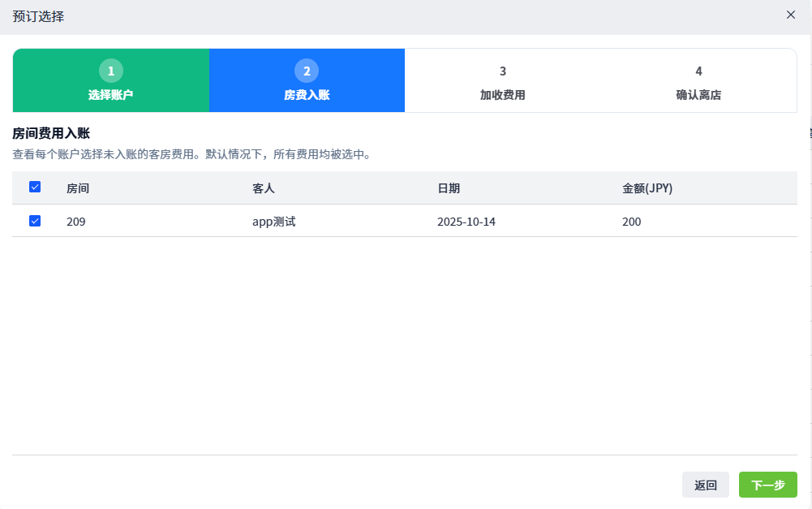
Task: Click the step 2 number circle
Action: (x=307, y=71)
